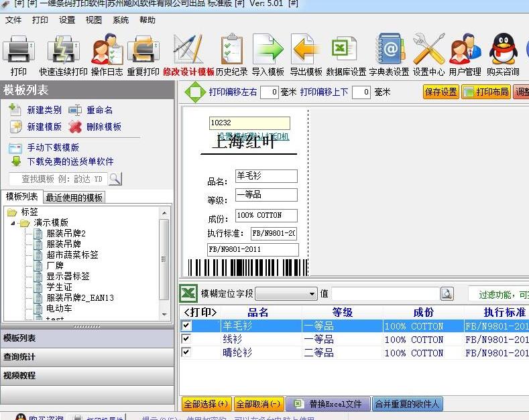Click 导出模板 export template icon
Screen dimensions: 529x420
point(306,50)
